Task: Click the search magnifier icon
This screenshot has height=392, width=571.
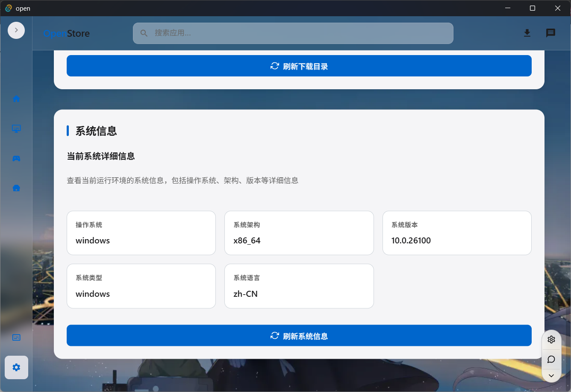Action: click(144, 33)
